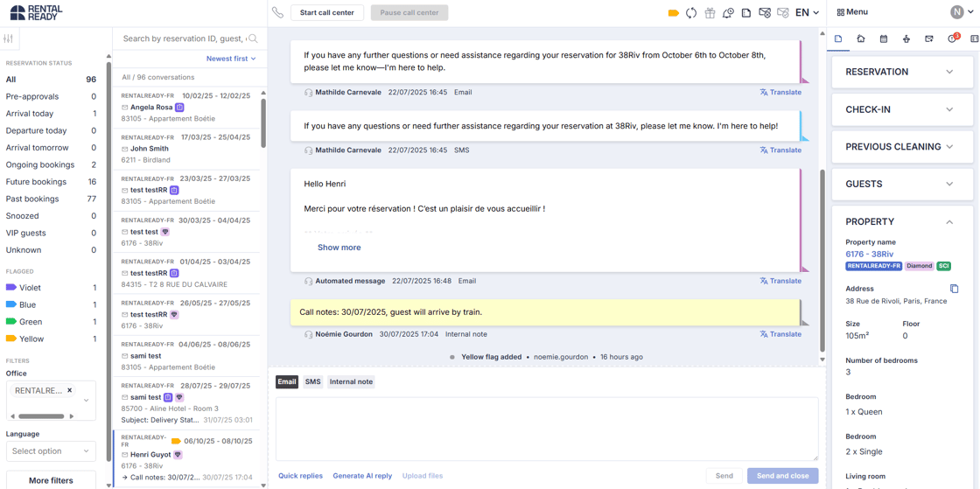Open the 6176 - 38Riv property link
This screenshot has height=489, width=980.
tap(870, 255)
